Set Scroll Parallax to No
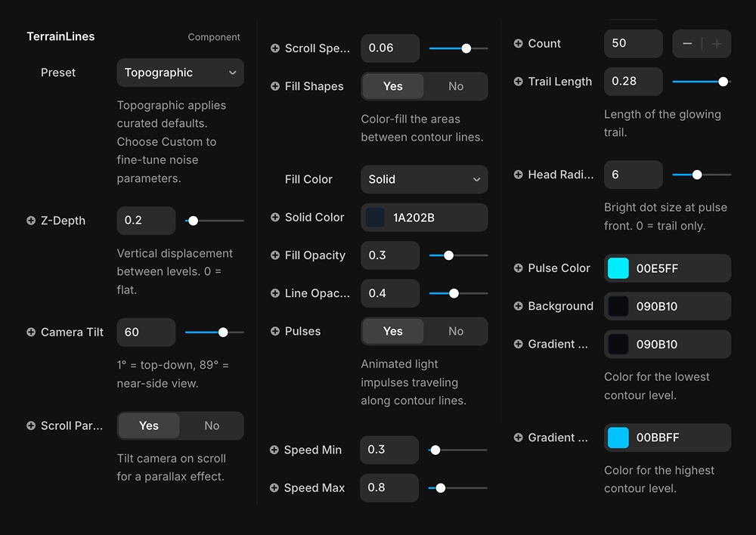The height and width of the screenshot is (535, 756). (212, 425)
